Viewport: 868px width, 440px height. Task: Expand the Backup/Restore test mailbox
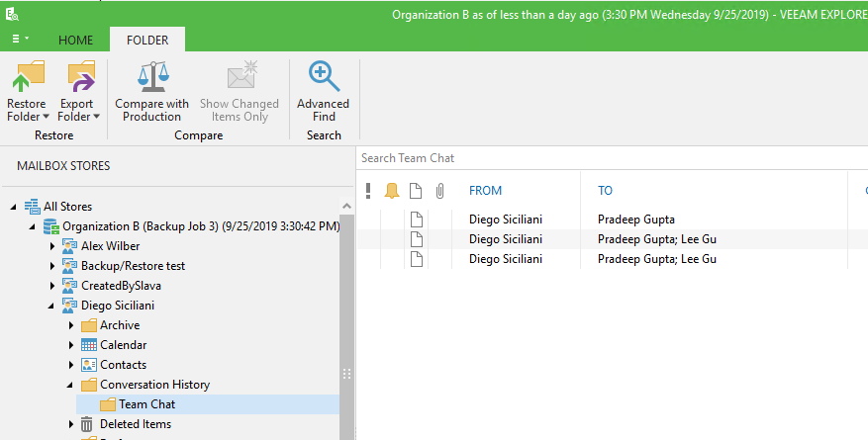(52, 266)
